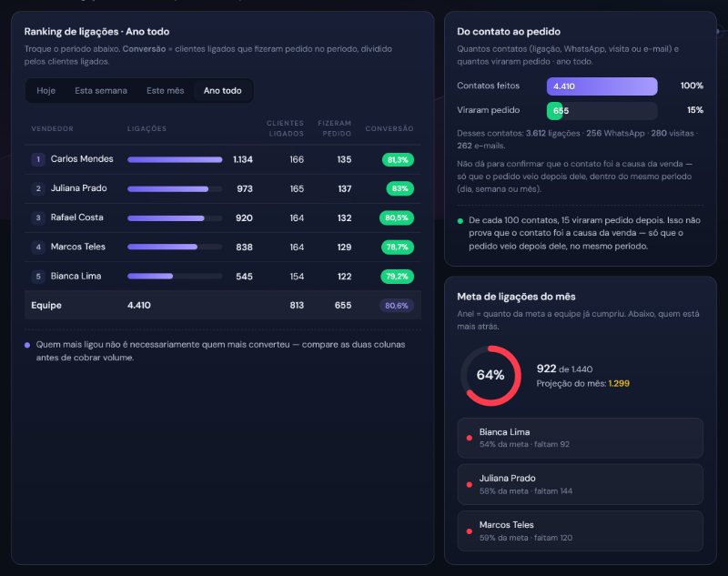The width and height of the screenshot is (728, 576).
Task: Click the Vendedor column header
Action: click(52, 128)
